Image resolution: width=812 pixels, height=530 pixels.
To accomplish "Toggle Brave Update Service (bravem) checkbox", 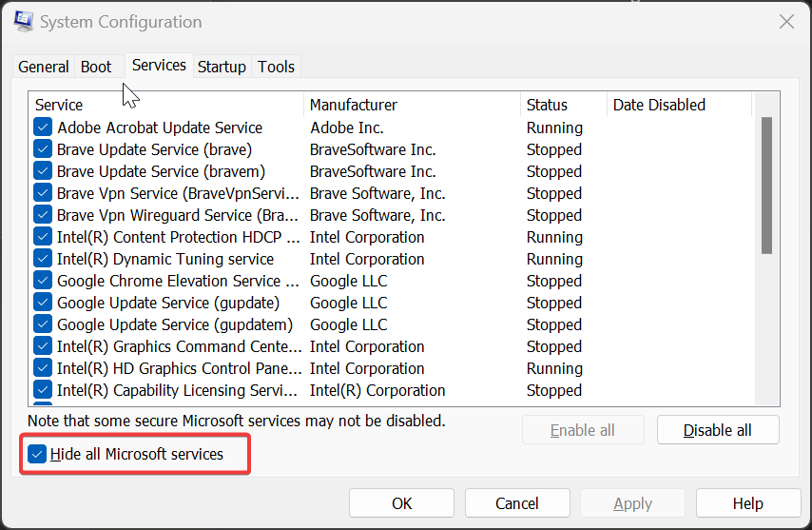I will (43, 171).
